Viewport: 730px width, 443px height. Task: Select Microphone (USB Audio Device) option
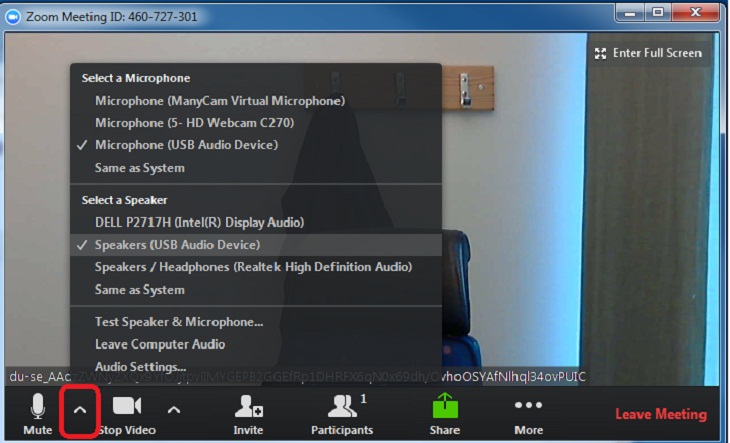coord(186,145)
